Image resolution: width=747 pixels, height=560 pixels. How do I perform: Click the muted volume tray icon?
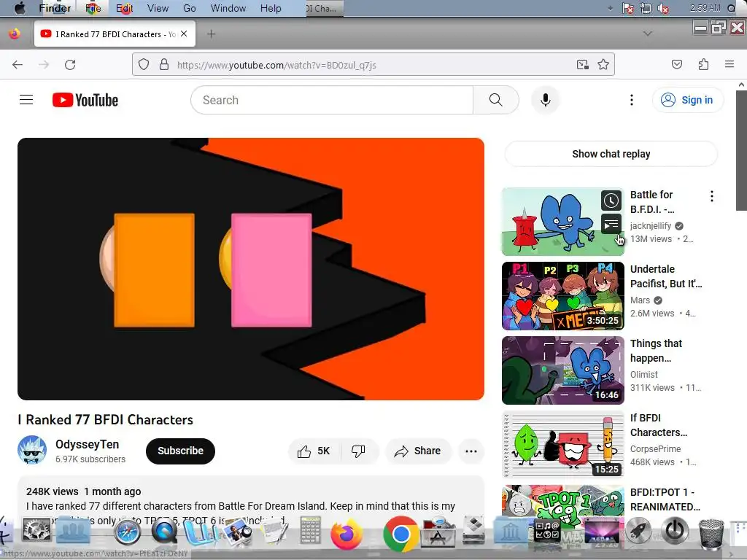(662, 8)
